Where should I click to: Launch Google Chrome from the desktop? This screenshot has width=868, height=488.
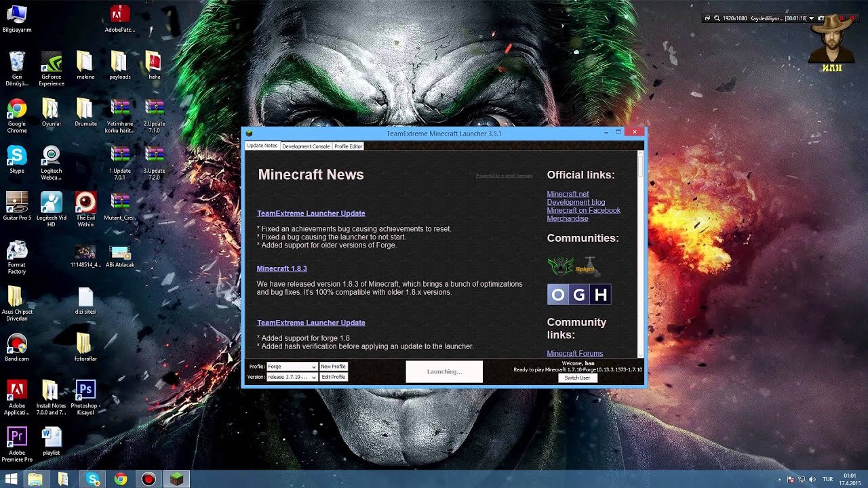pos(17,115)
